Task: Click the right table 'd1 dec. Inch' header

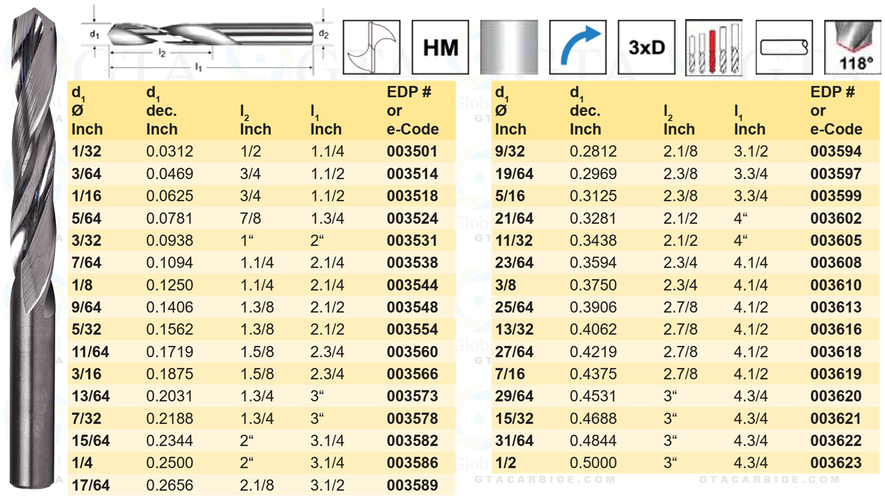Action: (x=590, y=110)
